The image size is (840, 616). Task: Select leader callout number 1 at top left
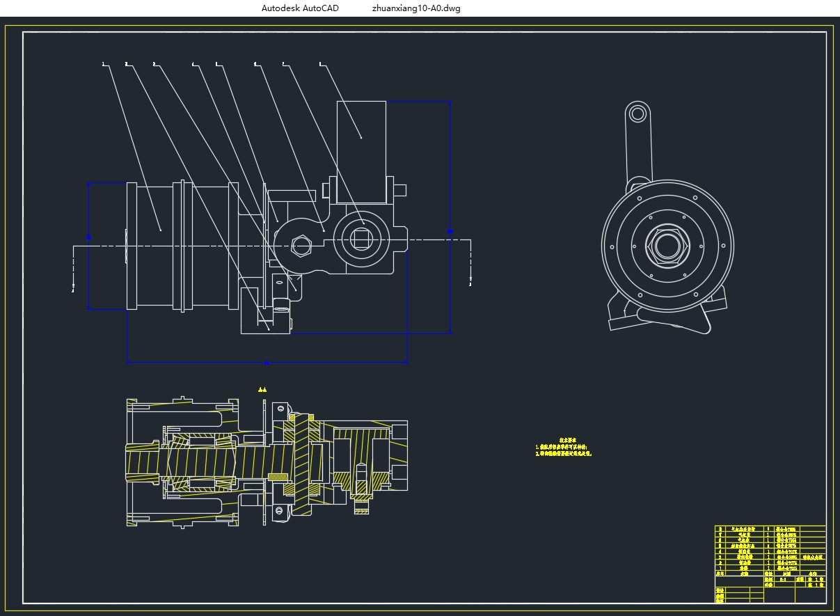(x=103, y=64)
